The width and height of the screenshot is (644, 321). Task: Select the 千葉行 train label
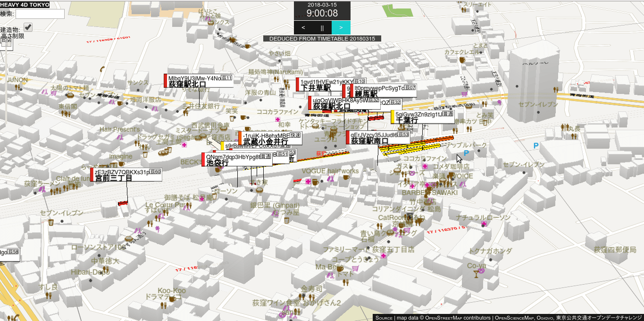[423, 117]
